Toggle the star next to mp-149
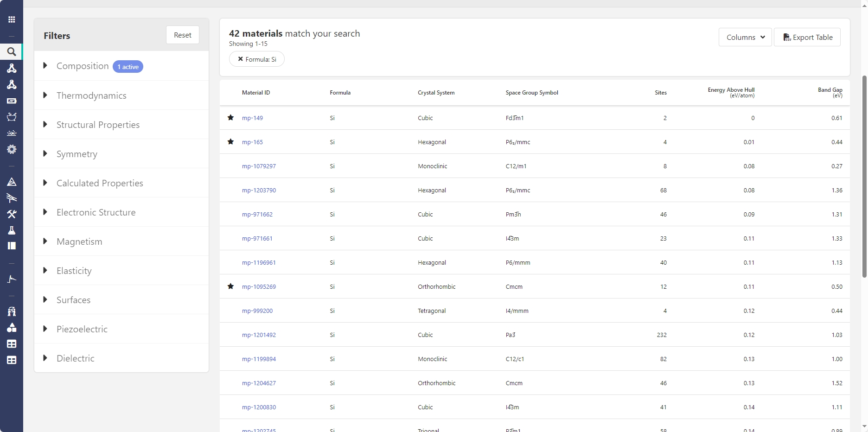This screenshot has height=432, width=868. 230,118
